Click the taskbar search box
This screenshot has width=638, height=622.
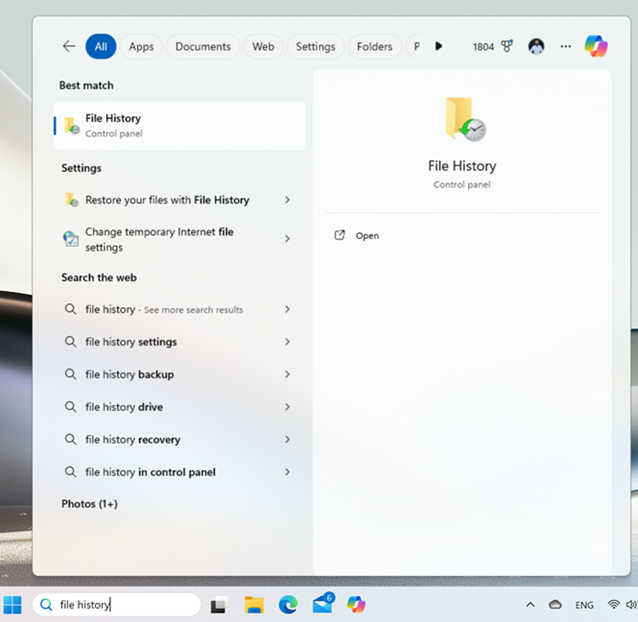(117, 605)
